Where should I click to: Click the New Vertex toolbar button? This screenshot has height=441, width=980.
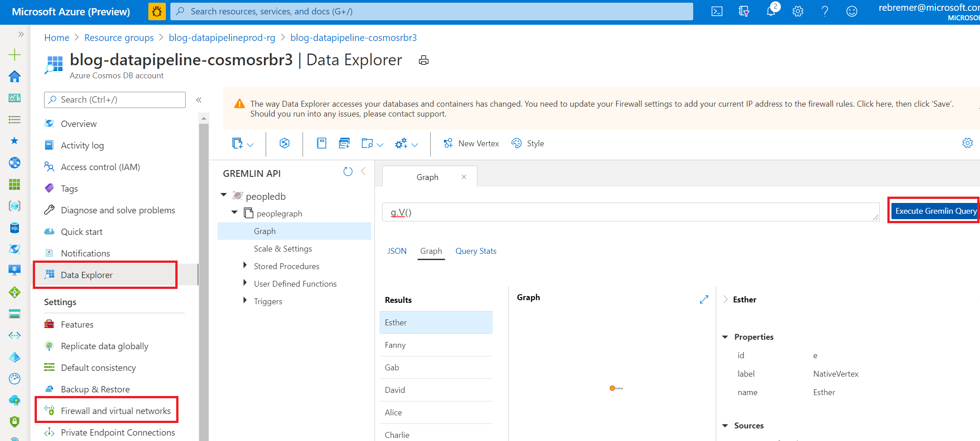pos(471,144)
